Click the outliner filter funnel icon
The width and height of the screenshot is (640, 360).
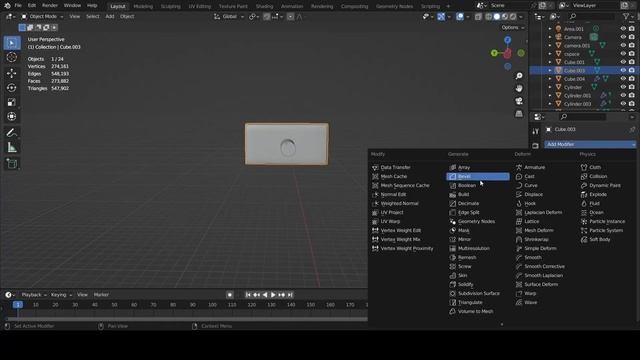tap(626, 16)
